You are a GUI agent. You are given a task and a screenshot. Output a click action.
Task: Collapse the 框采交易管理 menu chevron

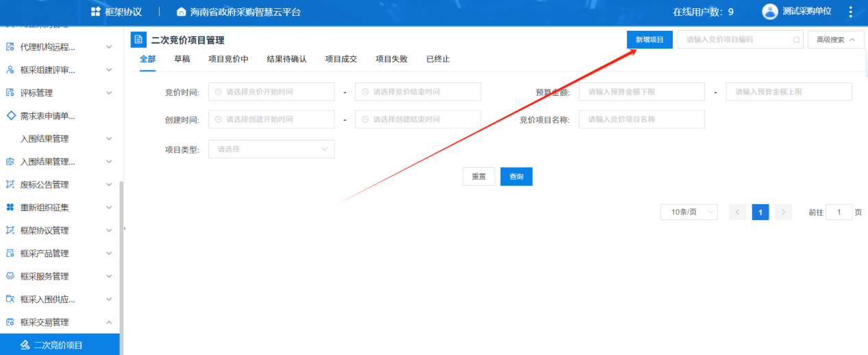[x=109, y=322]
